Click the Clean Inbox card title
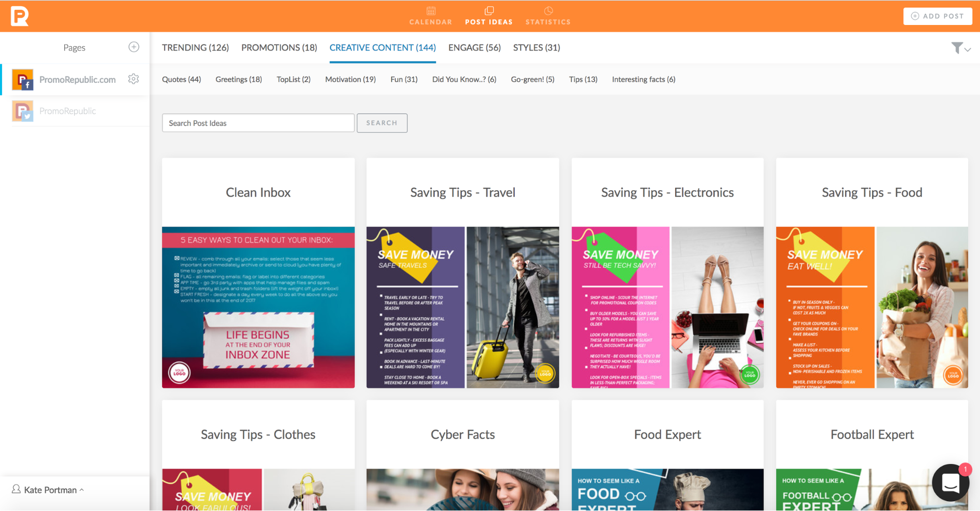The height and width of the screenshot is (511, 980). (x=258, y=192)
